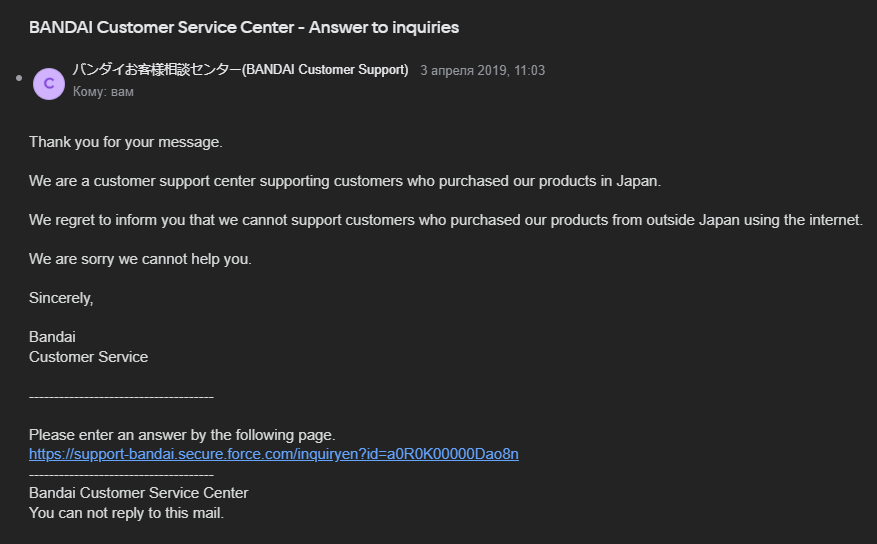Viewport: 877px width, 544px height.
Task: Click the dashed separator below the inquiry link
Action: point(121,475)
